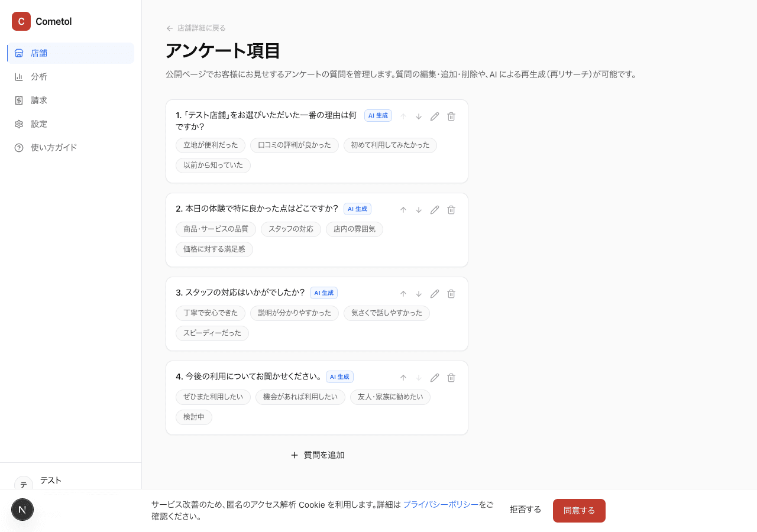Edit question 4 with pencil icon
The image size is (757, 532).
pyautogui.click(x=435, y=378)
